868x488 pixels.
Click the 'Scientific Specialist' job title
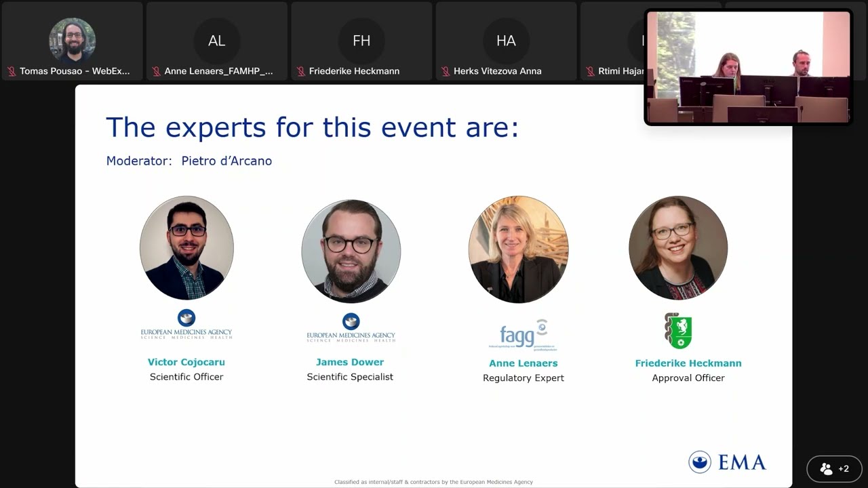[350, 377]
